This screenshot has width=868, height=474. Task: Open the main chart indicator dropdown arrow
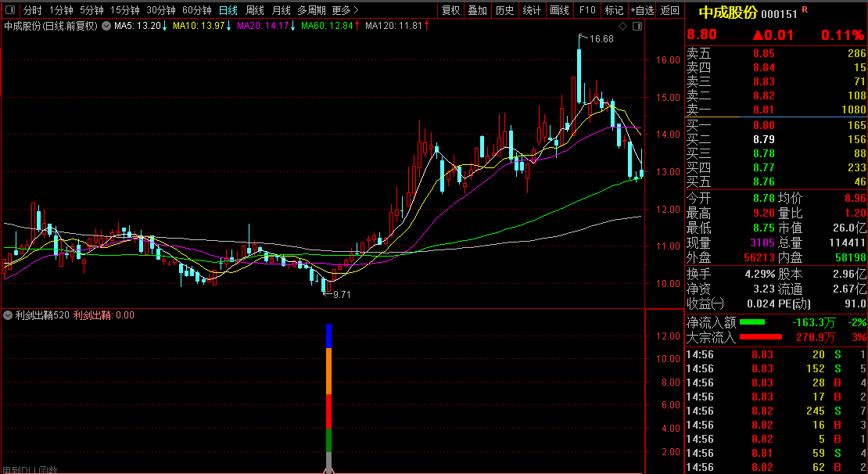(x=107, y=26)
